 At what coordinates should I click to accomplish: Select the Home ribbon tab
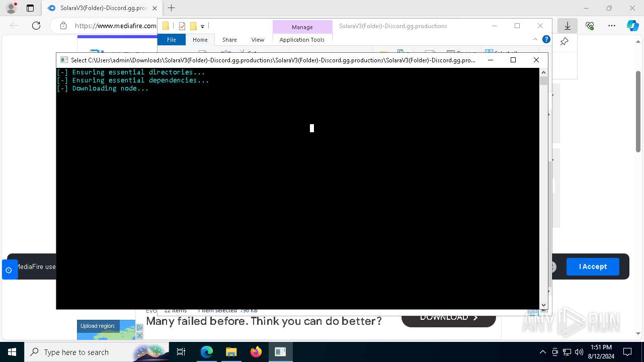click(x=200, y=40)
